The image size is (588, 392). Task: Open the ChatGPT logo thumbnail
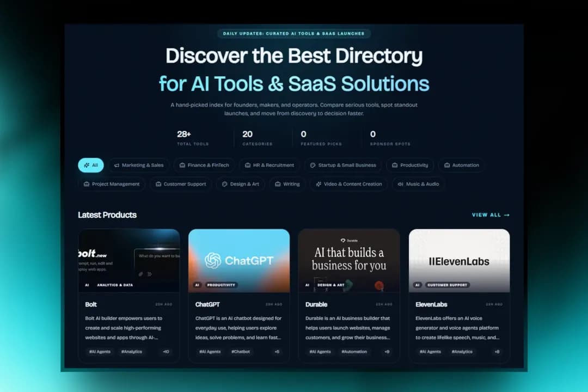pos(239,261)
